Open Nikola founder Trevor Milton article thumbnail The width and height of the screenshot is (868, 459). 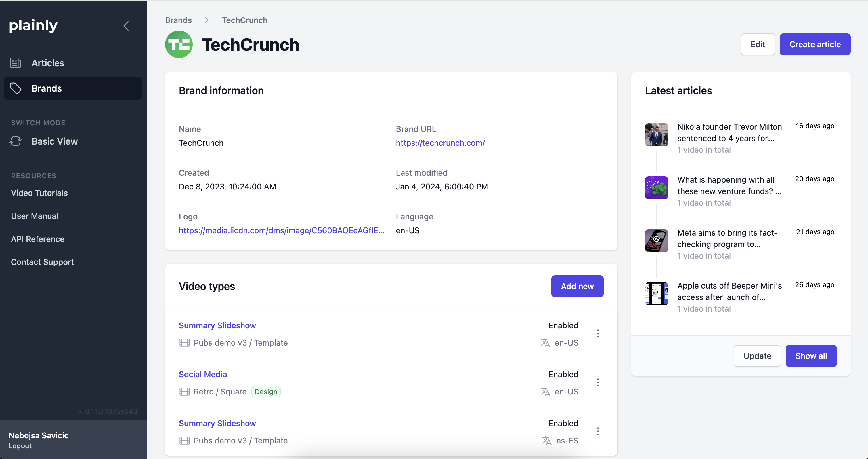point(656,134)
